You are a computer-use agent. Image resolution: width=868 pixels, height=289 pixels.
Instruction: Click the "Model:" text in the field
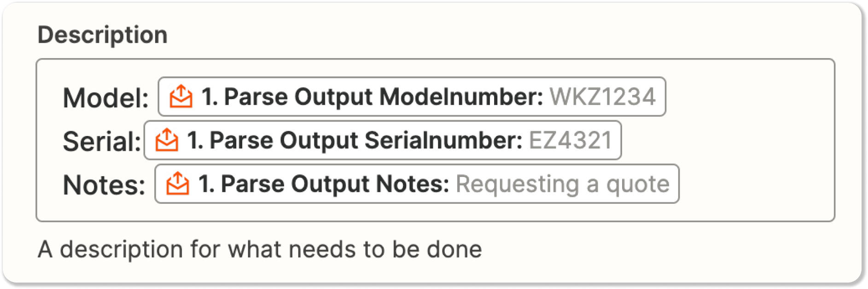click(105, 98)
